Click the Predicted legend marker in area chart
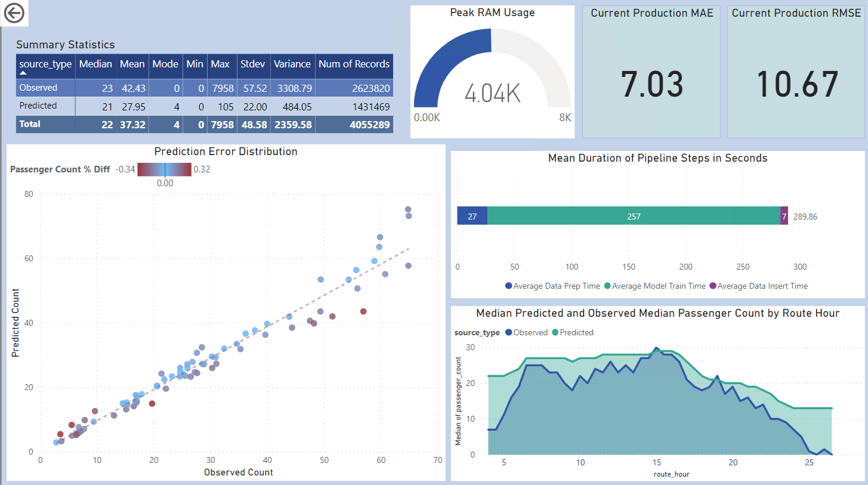The height and width of the screenshot is (485, 868). click(555, 333)
